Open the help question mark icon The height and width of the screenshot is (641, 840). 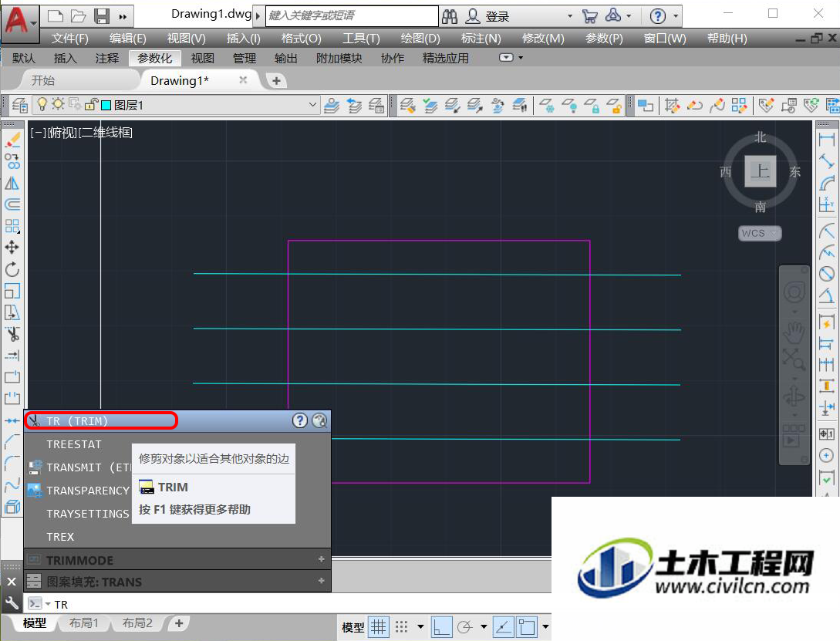click(x=657, y=16)
